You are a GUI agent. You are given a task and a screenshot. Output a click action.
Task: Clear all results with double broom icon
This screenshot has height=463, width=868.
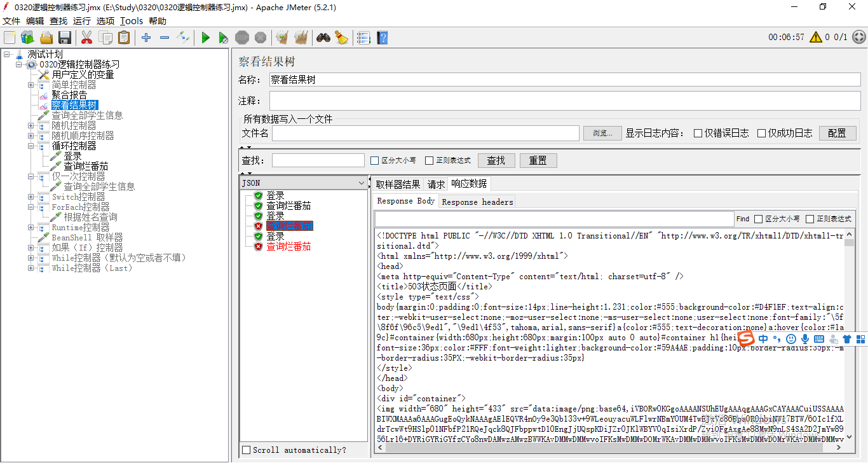301,38
